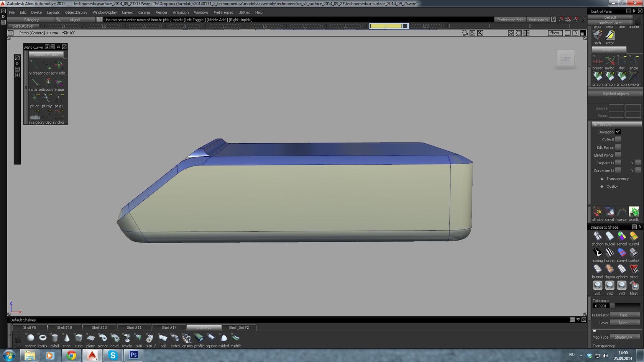Viewport: 644px width, 362px height.
Task: Enable the Cv/Hull checkbox
Action: [618, 140]
